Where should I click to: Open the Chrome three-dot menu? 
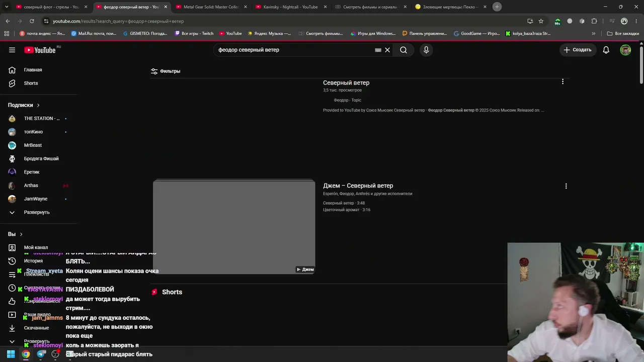[636, 21]
